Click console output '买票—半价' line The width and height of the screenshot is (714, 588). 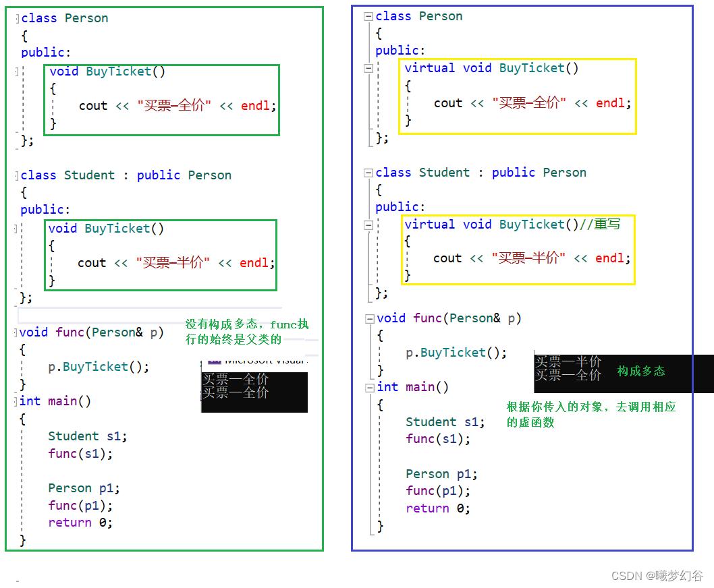(x=568, y=362)
